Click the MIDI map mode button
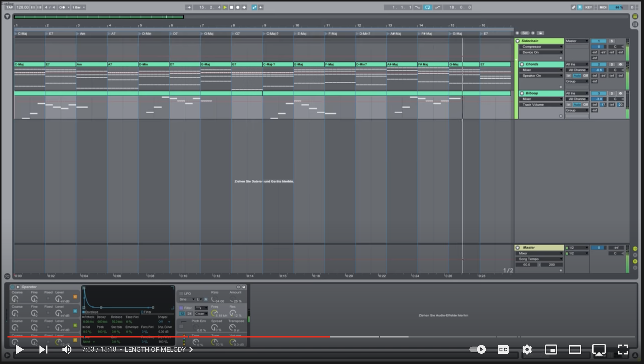 pyautogui.click(x=603, y=7)
